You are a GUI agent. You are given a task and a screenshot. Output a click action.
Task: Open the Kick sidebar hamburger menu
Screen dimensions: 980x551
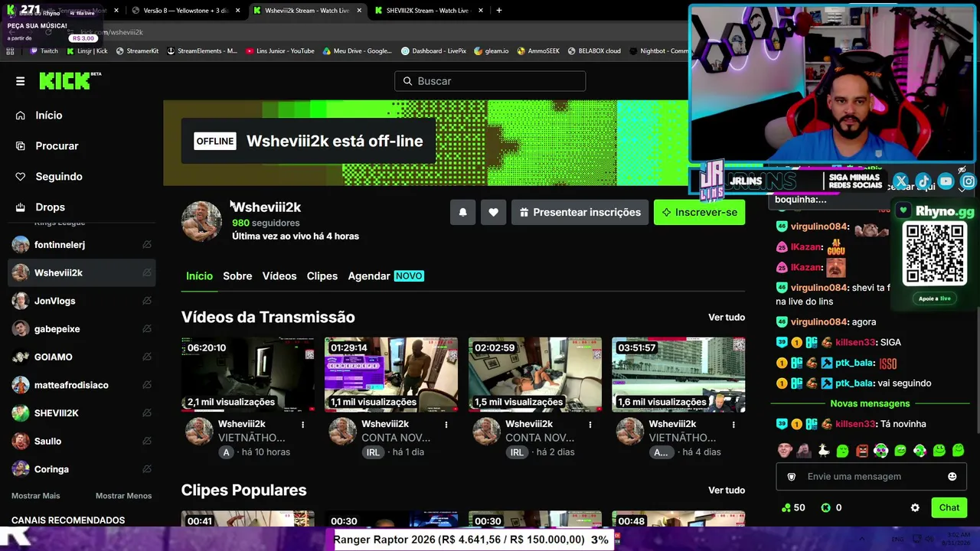pos(21,81)
